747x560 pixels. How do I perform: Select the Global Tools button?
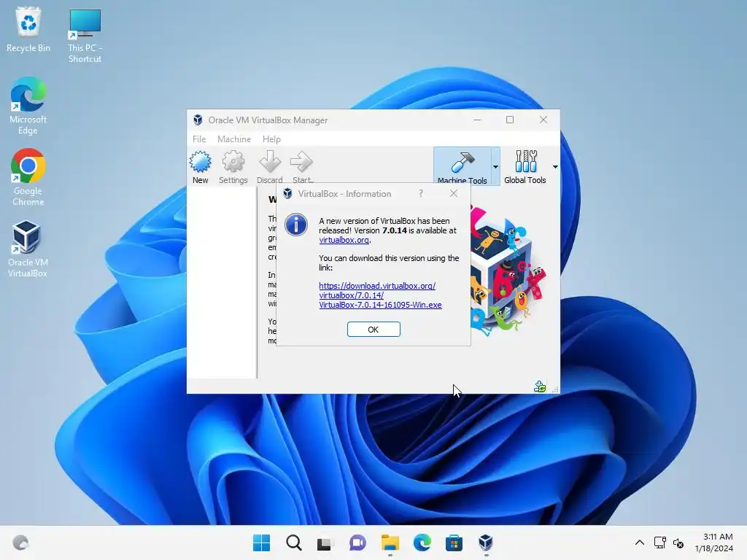coord(525,167)
